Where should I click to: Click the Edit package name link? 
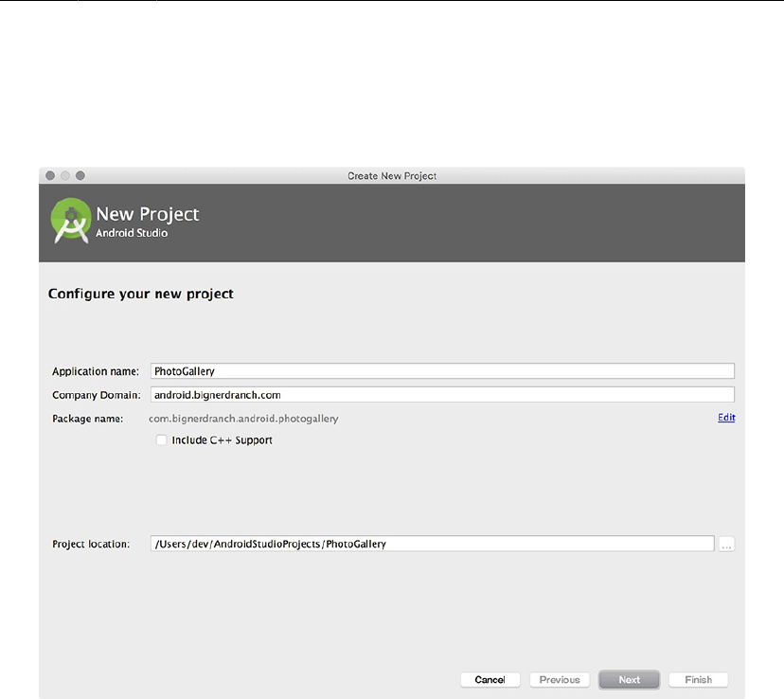click(726, 418)
